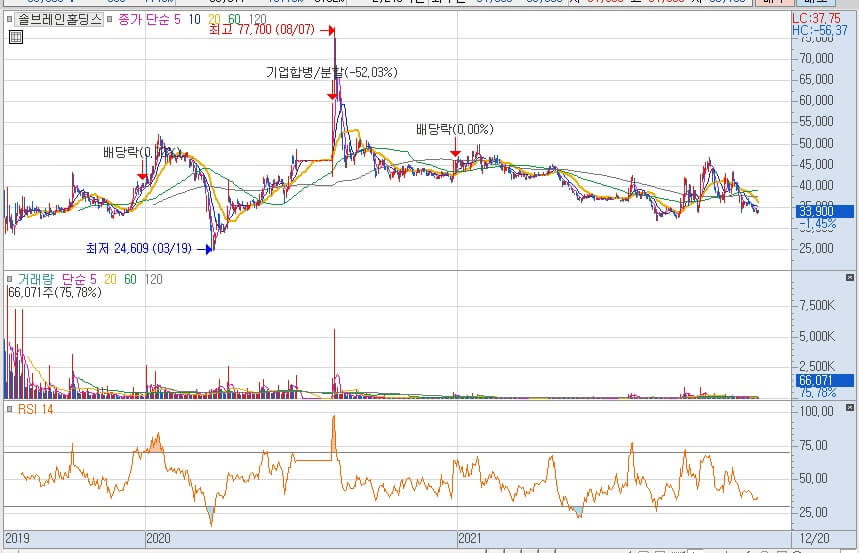Click the small square marker before 종가 단순
This screenshot has width=859, height=553.
110,20
